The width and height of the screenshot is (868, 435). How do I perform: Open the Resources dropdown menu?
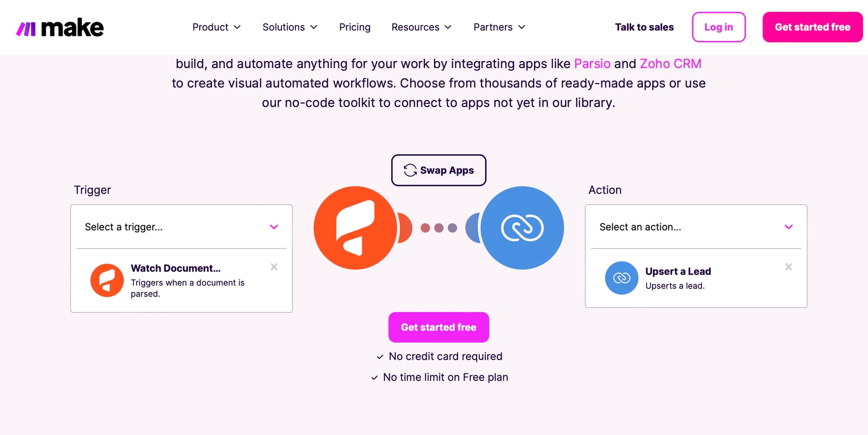click(x=421, y=27)
